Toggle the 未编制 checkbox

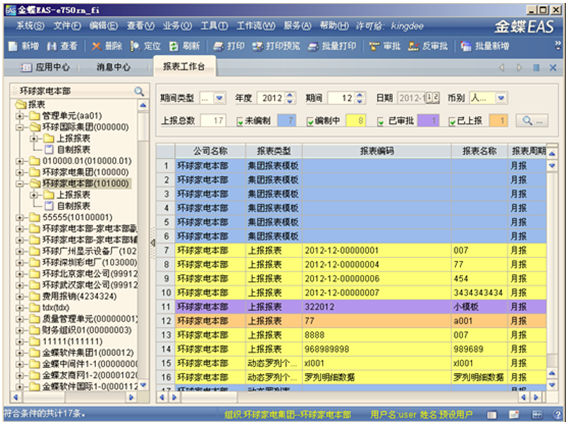[240, 122]
